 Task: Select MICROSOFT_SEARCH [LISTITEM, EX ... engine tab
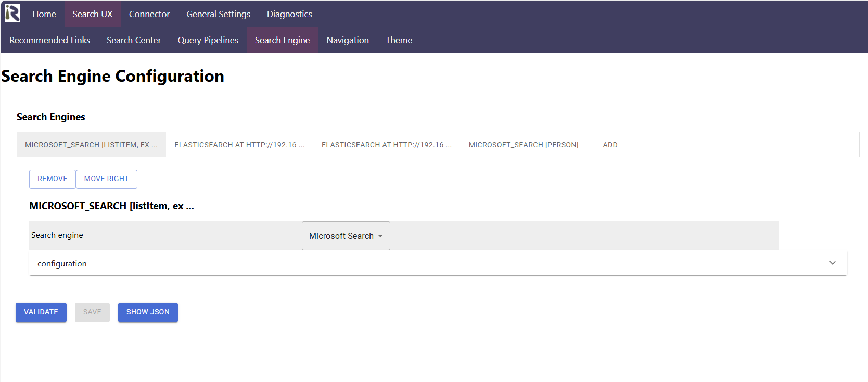pyautogui.click(x=91, y=145)
